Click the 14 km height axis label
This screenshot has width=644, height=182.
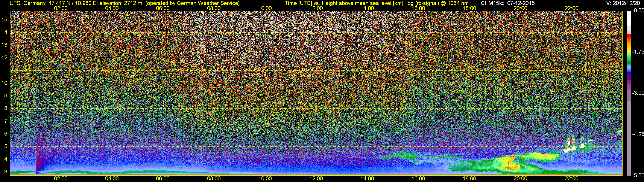point(5,32)
